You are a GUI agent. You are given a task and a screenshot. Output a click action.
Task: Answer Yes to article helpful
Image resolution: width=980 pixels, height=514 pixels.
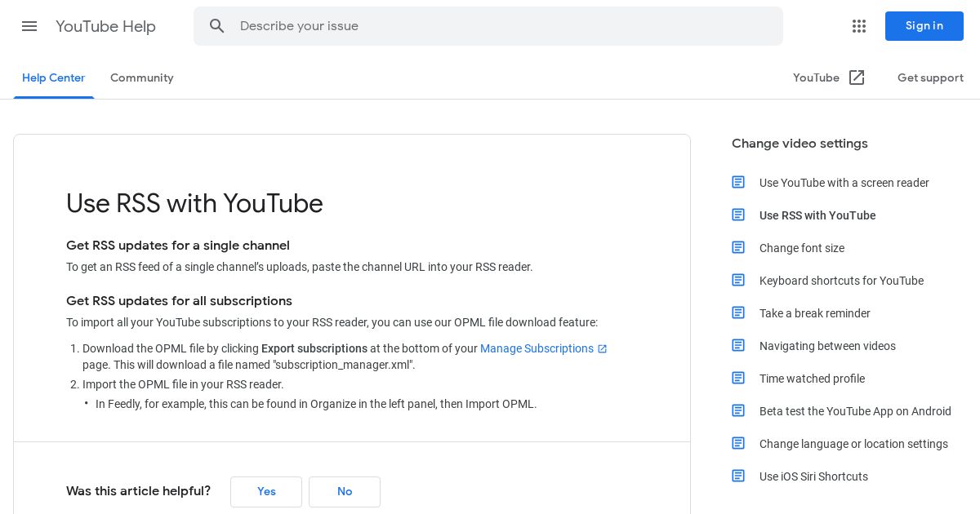(x=266, y=492)
